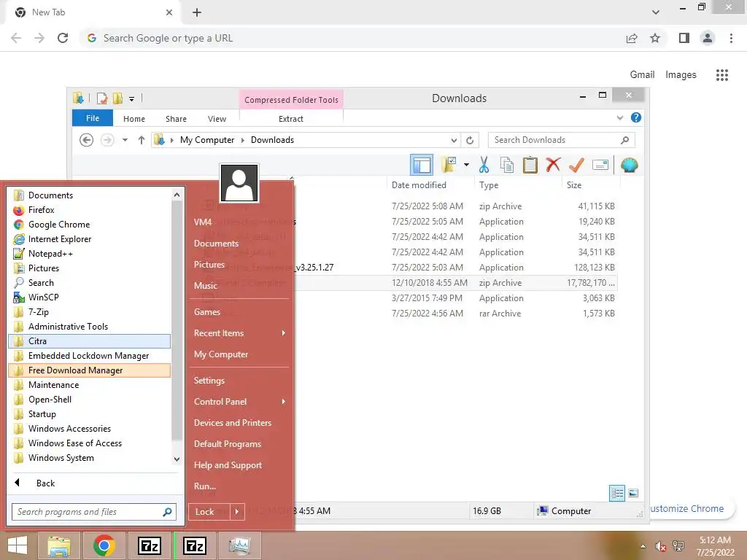Click the network tray icon
Image resolution: width=747 pixels, height=560 pixels.
point(678,546)
